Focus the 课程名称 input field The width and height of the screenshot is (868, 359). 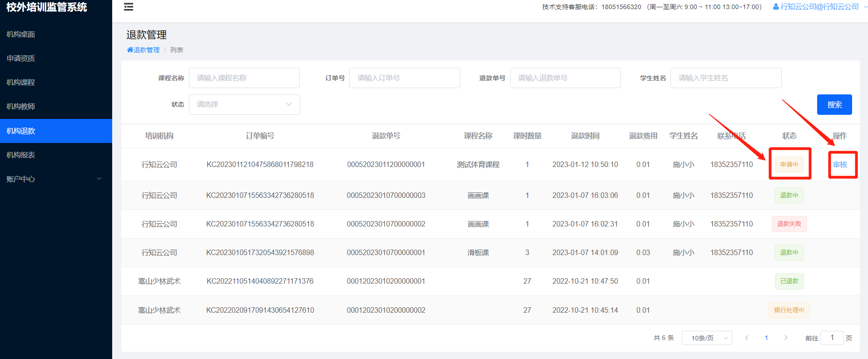point(244,78)
